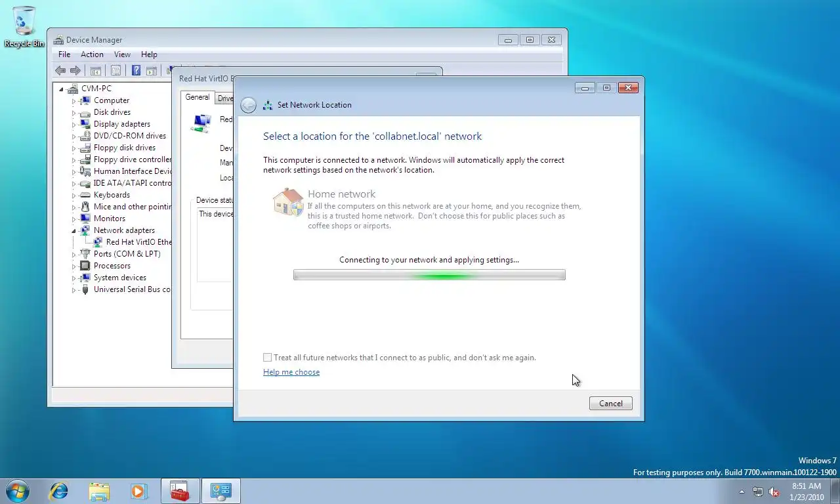
Task: Click the Forward arrow in Device Manager toolbar
Action: [75, 70]
